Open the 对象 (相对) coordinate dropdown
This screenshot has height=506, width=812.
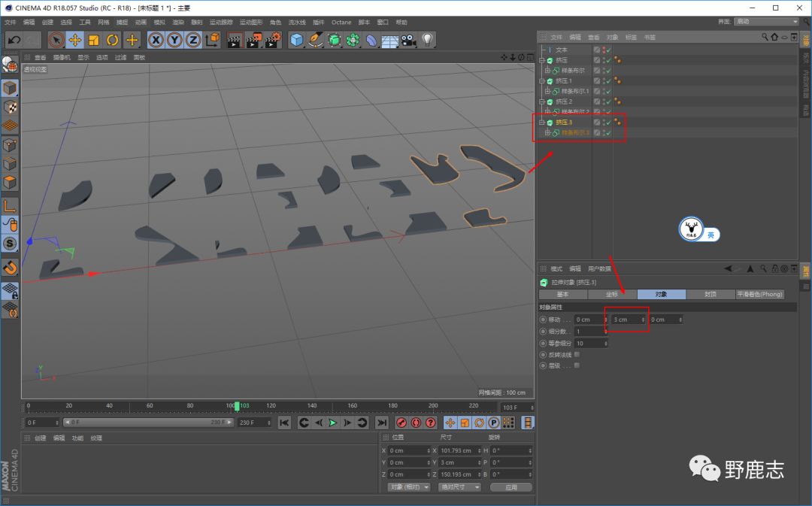409,487
